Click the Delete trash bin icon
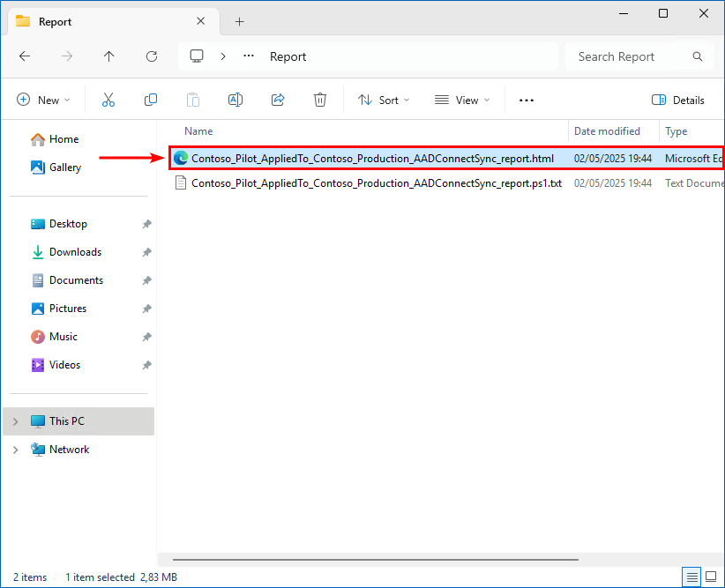The width and height of the screenshot is (725, 588). point(320,100)
